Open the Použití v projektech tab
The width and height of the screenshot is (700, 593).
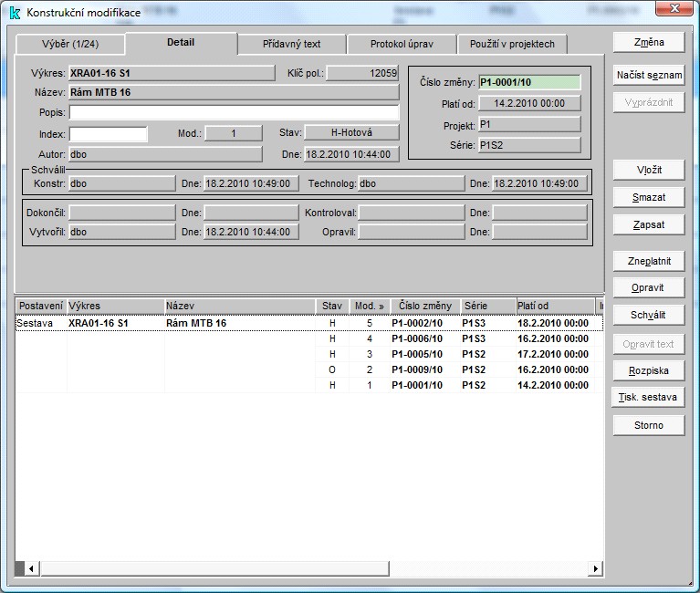[x=512, y=44]
